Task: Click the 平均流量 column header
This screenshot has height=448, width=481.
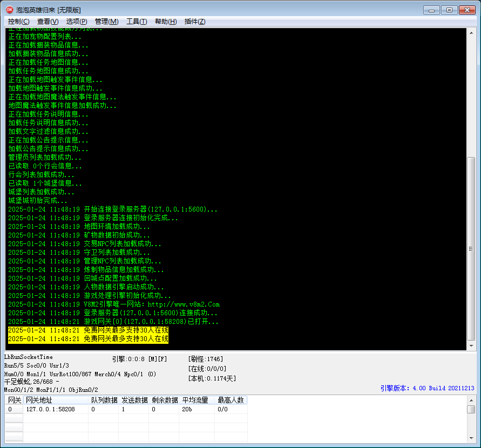Action: pyautogui.click(x=197, y=400)
